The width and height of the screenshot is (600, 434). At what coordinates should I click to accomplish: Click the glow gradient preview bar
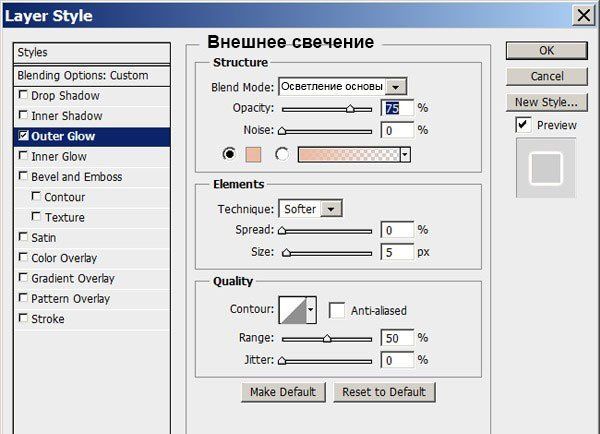349,155
